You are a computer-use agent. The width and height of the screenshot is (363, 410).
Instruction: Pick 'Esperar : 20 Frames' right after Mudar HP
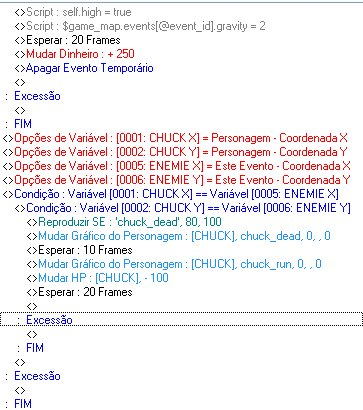pyautogui.click(x=80, y=292)
